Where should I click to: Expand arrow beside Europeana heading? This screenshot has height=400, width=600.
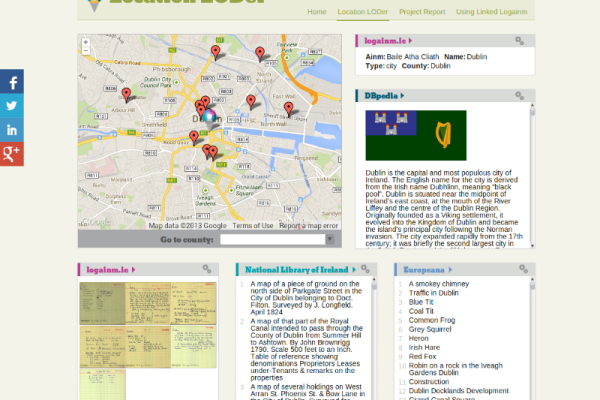tap(450, 270)
